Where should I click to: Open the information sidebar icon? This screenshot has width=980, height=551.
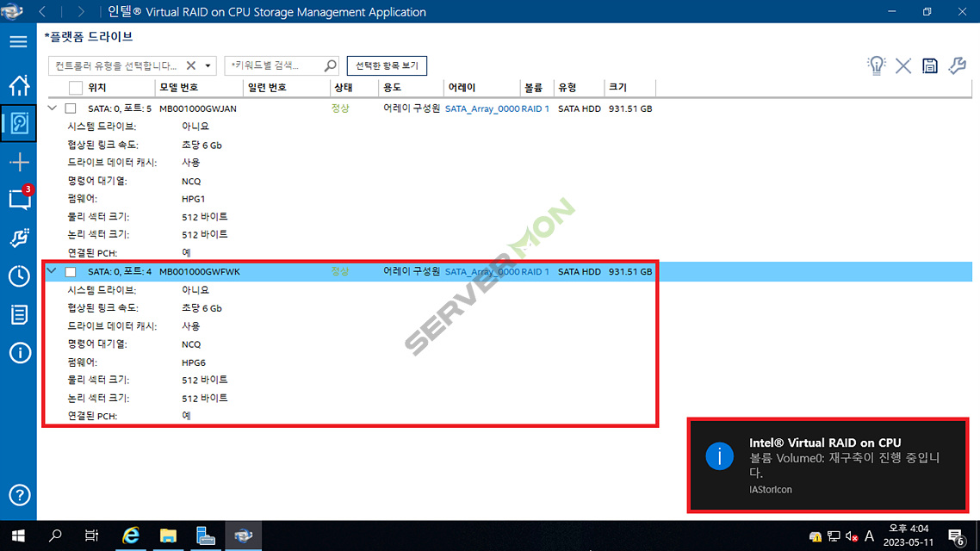coord(19,353)
